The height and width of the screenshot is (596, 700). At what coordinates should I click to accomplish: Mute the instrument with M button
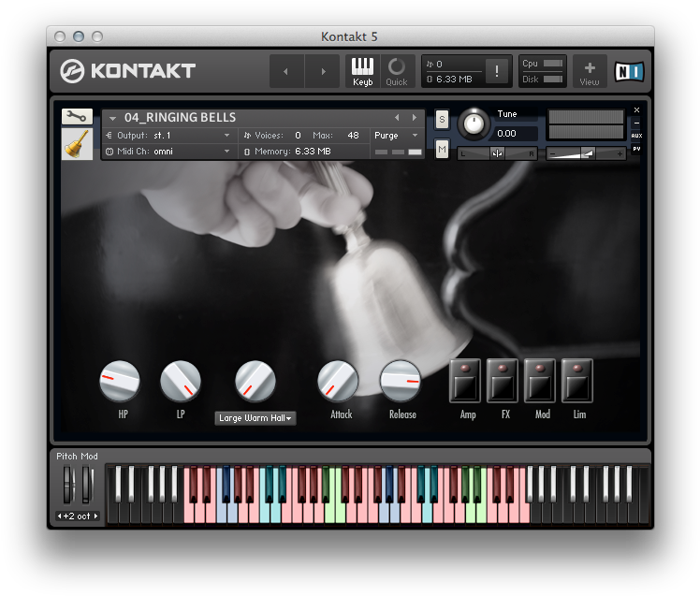coord(442,149)
